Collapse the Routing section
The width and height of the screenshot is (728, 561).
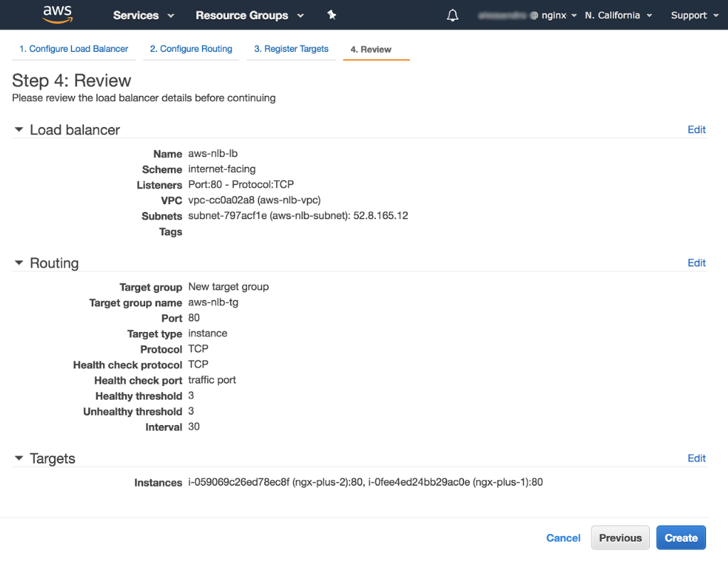19,263
